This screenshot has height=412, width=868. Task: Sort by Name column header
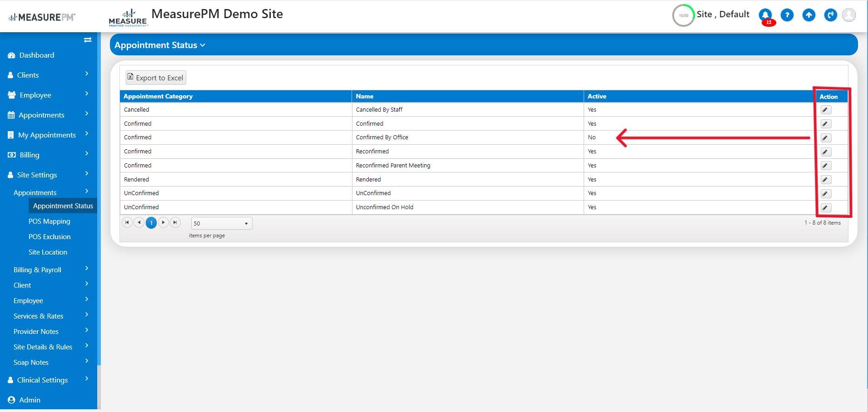pos(468,96)
